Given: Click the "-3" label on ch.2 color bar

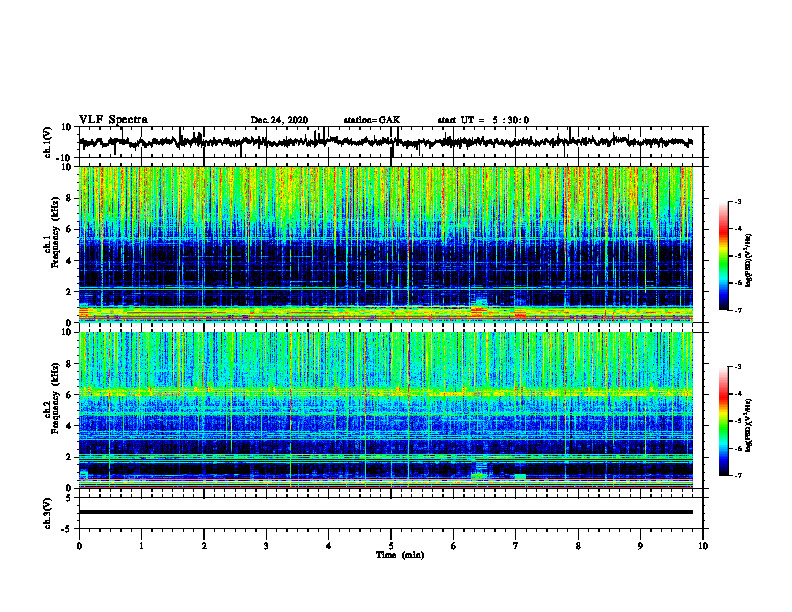Looking at the screenshot, I should pos(737,367).
